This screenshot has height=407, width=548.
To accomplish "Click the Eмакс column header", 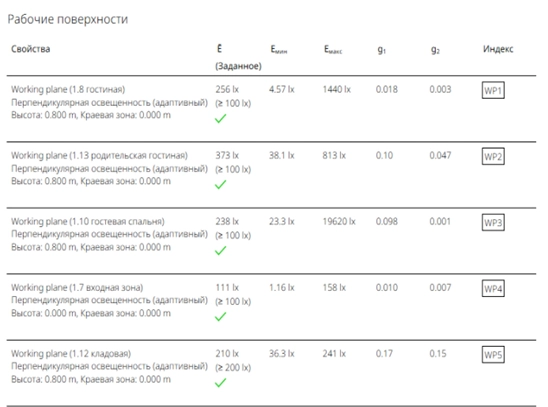I will pos(333,50).
